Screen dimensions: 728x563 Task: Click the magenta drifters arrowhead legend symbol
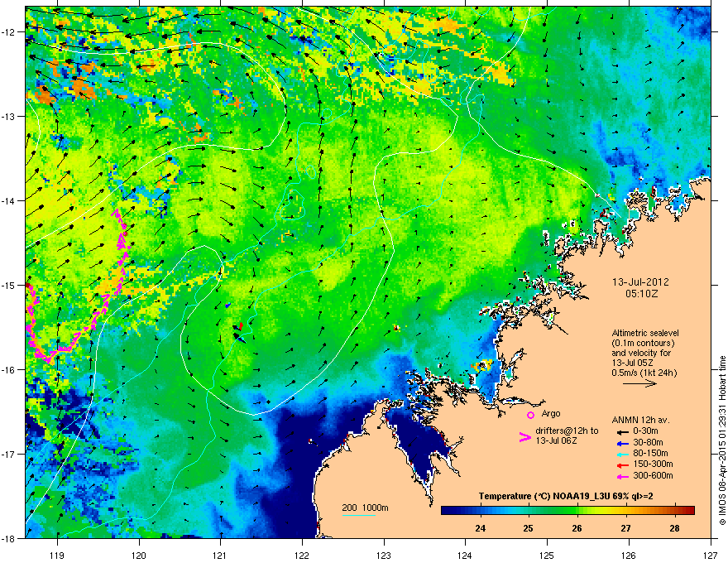pos(524,437)
